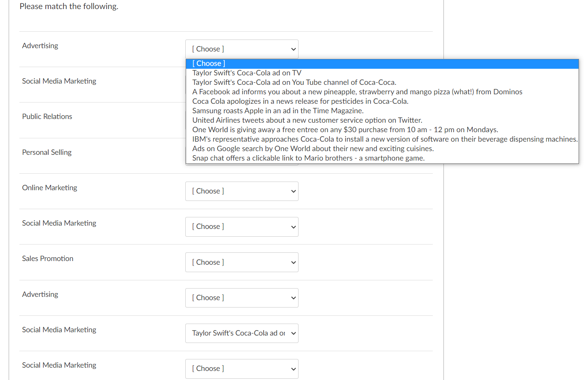Pick the Facebook ad about Dominos pizza option

click(382, 92)
